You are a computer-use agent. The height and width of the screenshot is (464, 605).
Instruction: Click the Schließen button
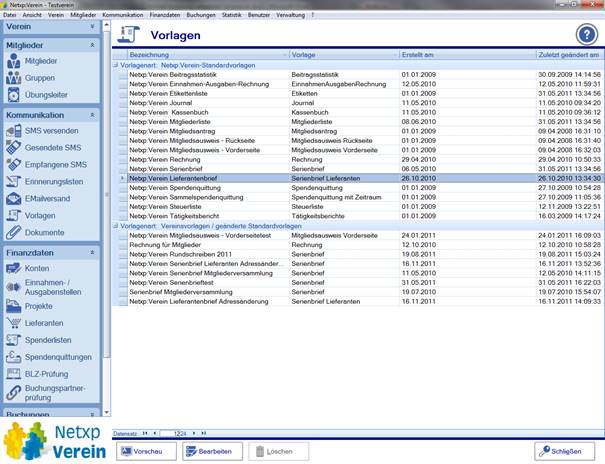tap(564, 451)
